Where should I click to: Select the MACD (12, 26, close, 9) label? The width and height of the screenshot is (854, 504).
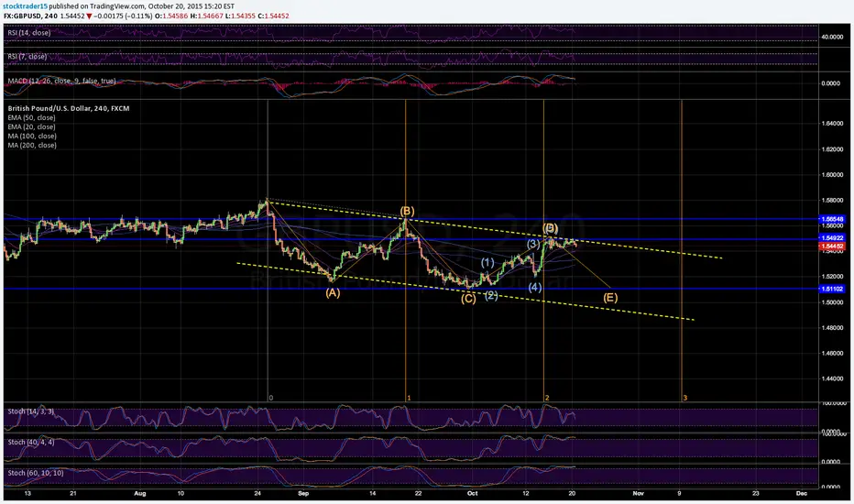61,81
